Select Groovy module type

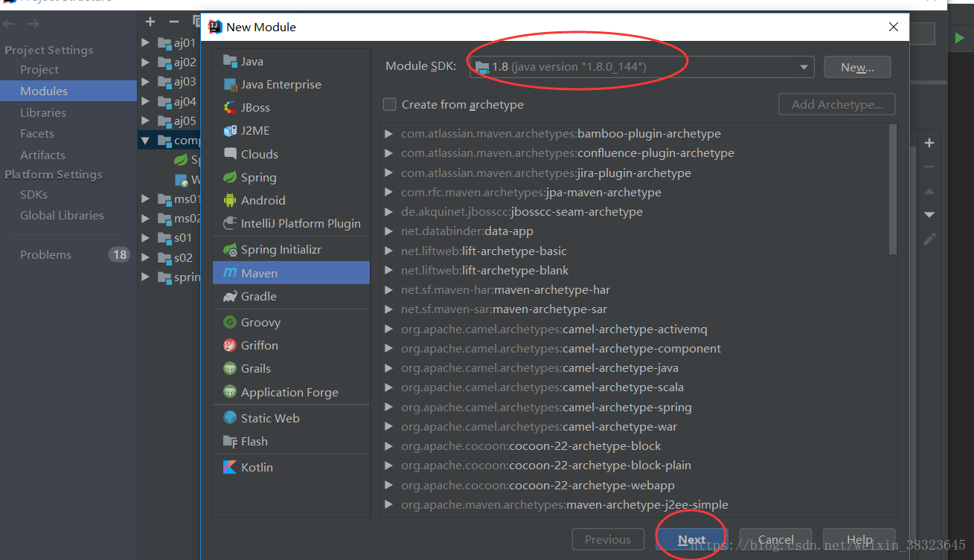coord(291,322)
